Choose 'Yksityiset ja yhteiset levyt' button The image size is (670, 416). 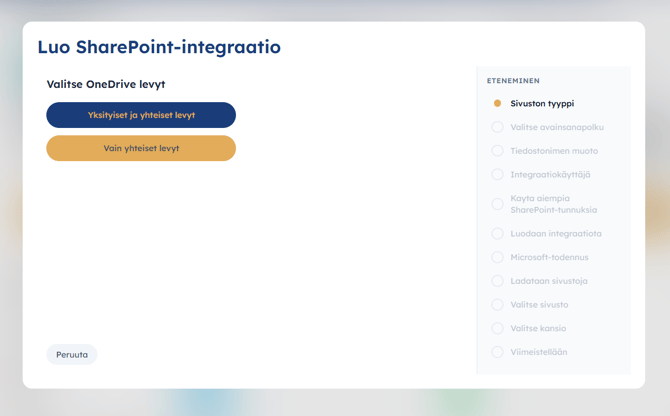coord(141,115)
